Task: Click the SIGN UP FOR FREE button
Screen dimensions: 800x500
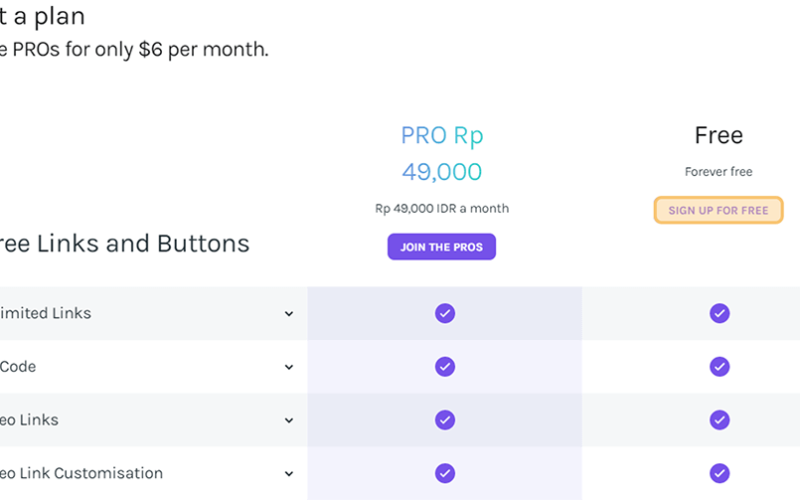Action: click(718, 210)
